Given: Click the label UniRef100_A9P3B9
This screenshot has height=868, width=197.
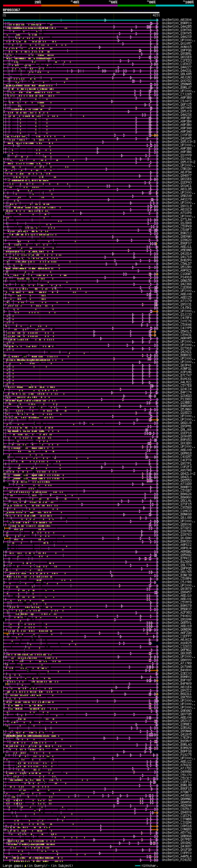Looking at the screenshot, I should pyautogui.click(x=176, y=98).
